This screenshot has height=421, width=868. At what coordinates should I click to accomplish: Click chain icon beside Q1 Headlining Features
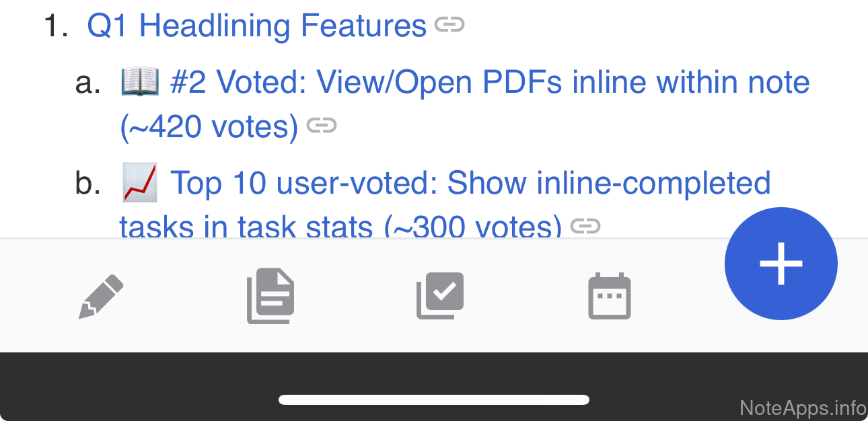[x=449, y=26]
